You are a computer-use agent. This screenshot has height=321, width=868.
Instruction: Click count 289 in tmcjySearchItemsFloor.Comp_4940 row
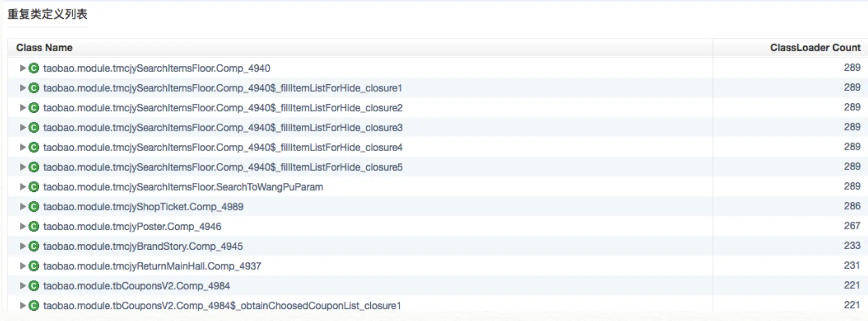pos(852,67)
